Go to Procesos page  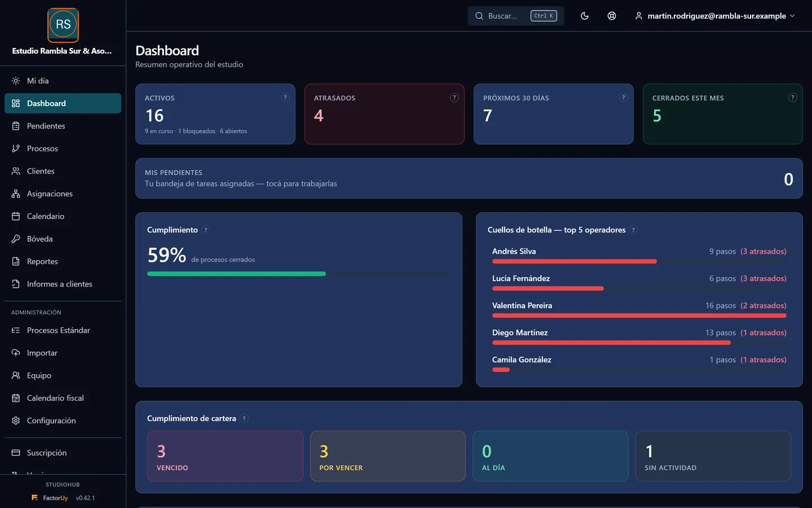(x=63, y=148)
